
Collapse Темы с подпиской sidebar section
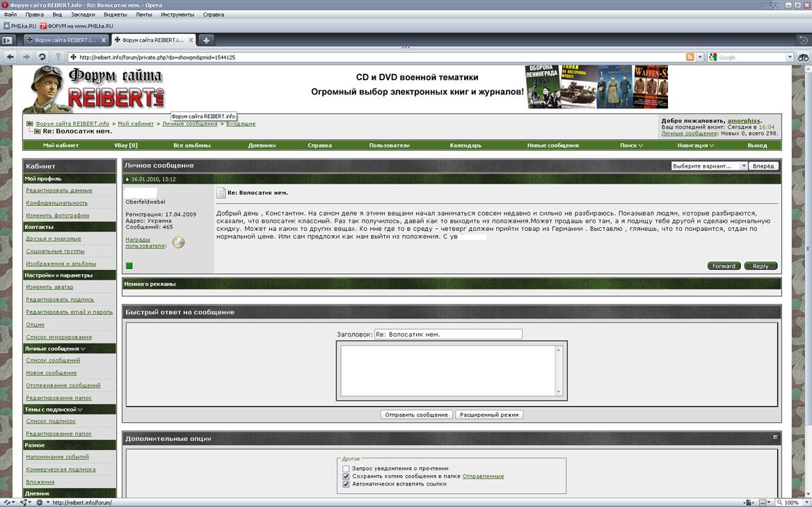(80, 410)
